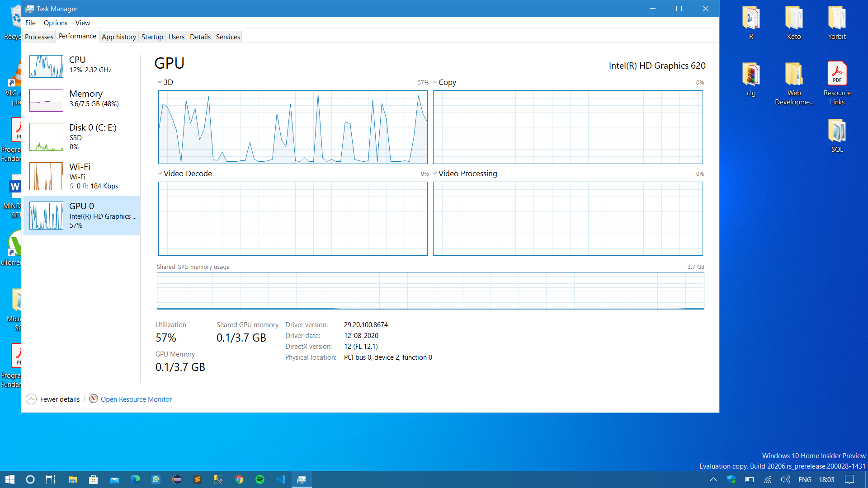Select the CPU performance graph thumbnail
Image resolution: width=868 pixels, height=488 pixels.
[x=46, y=66]
